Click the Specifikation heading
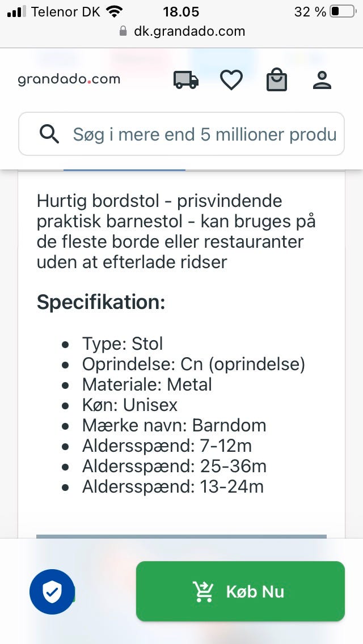Screen dimensions: 363x644 point(101,302)
